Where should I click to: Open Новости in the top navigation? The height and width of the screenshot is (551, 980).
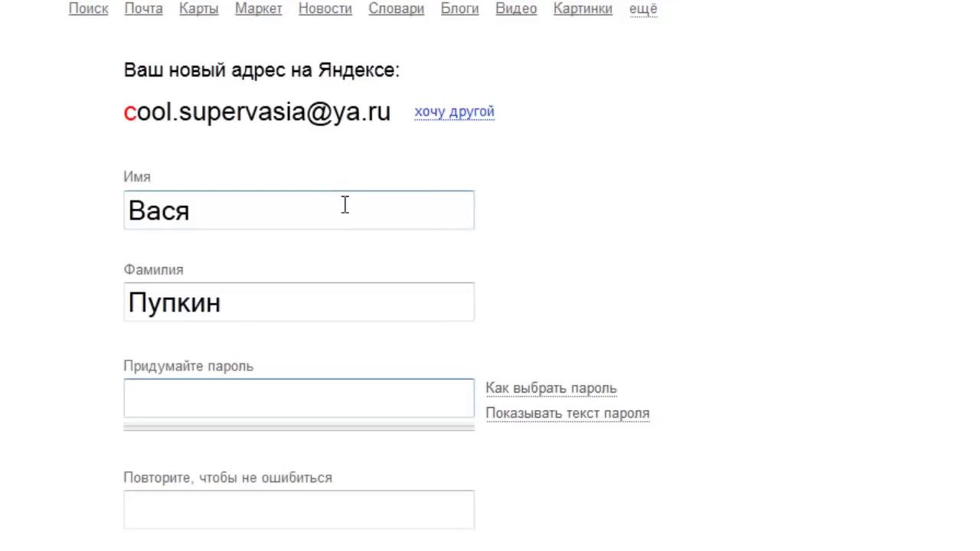click(325, 8)
